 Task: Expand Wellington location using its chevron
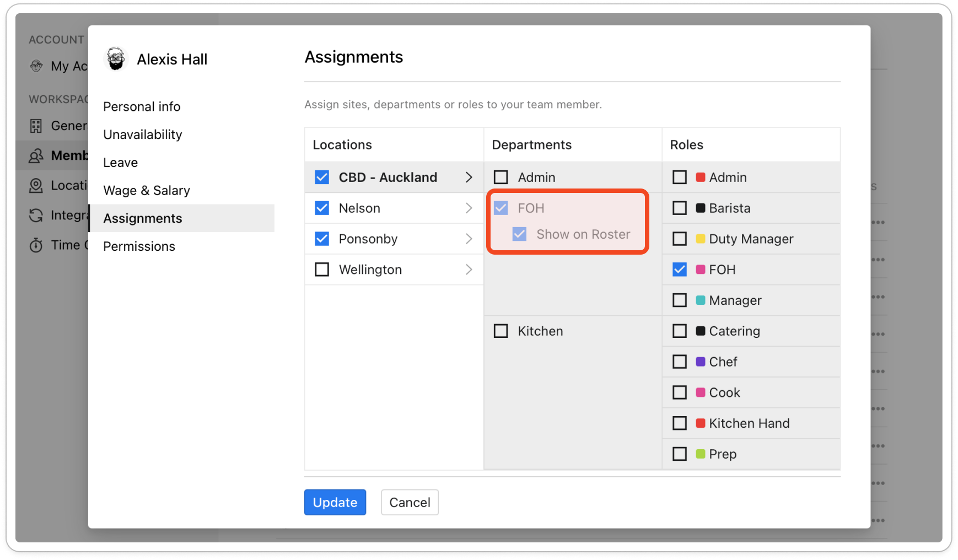tap(469, 270)
